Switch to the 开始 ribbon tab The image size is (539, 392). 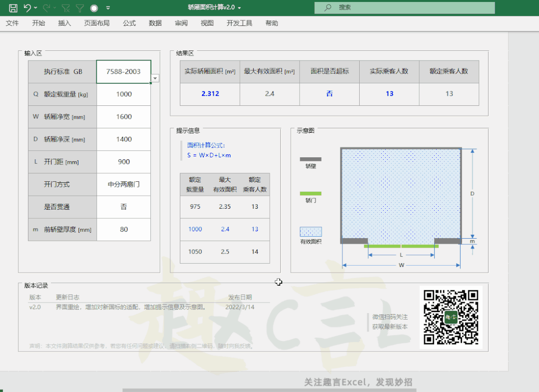(38, 23)
